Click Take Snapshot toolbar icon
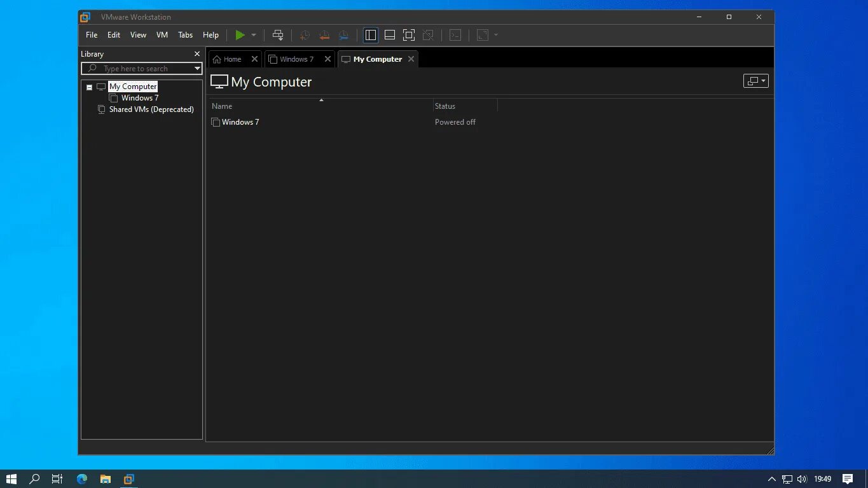Viewport: 868px width, 488px height. pyautogui.click(x=305, y=35)
